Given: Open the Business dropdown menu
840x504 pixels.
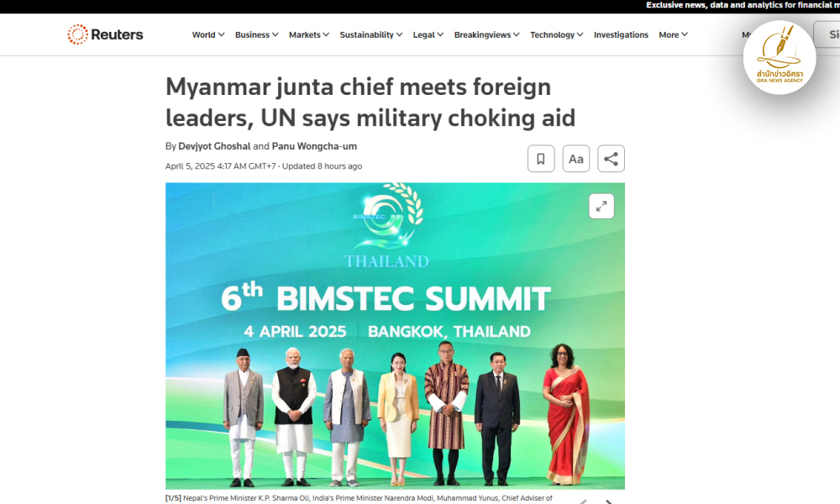Looking at the screenshot, I should tap(256, 34).
